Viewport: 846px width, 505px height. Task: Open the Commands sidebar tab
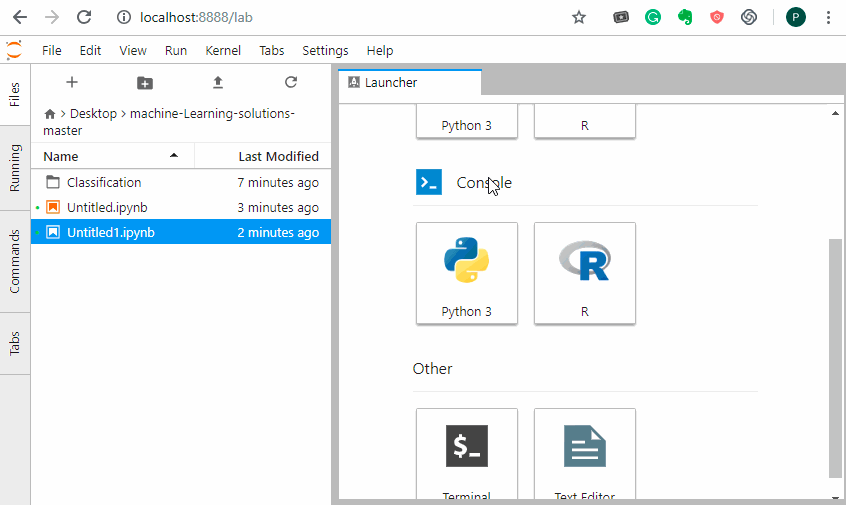coord(15,261)
